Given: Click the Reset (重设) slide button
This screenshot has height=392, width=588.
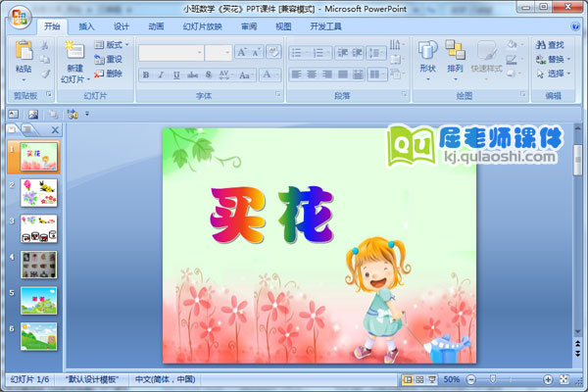Looking at the screenshot, I should tap(109, 59).
